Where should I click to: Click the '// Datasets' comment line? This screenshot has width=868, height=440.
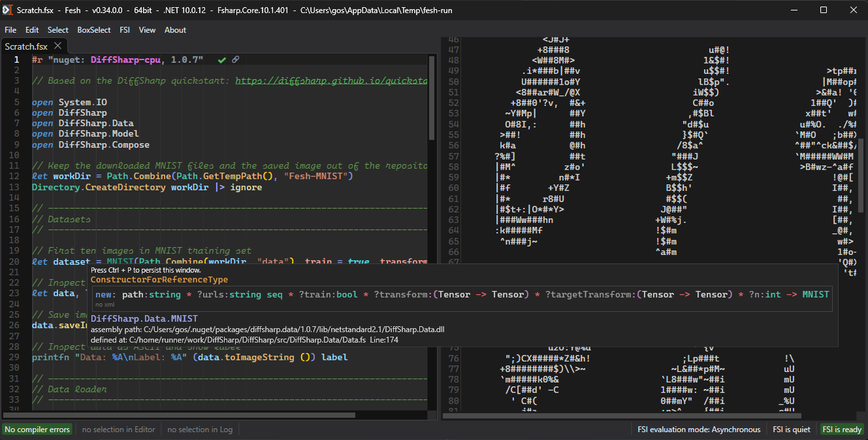point(61,219)
